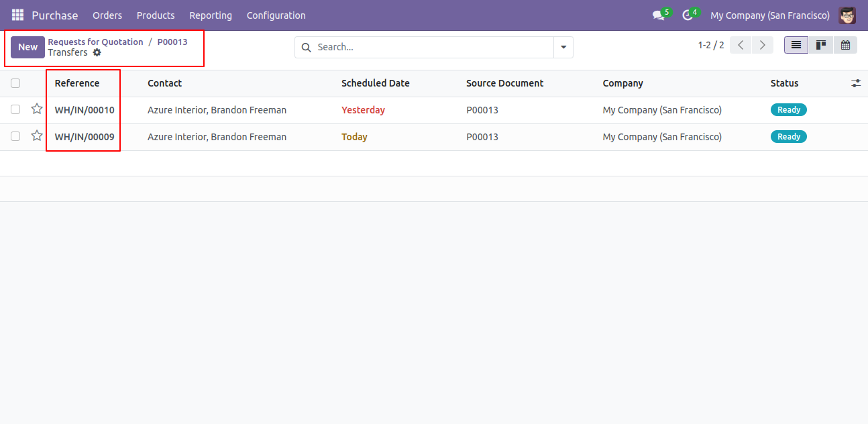Star the WH/IN/00010 transfer as favorite
The height and width of the screenshot is (424, 868).
37,109
